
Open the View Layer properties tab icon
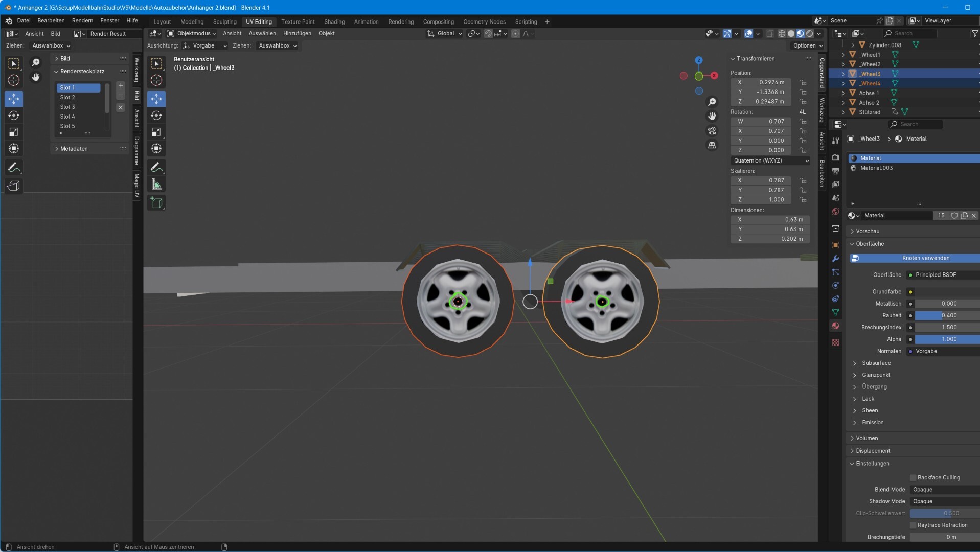(835, 184)
